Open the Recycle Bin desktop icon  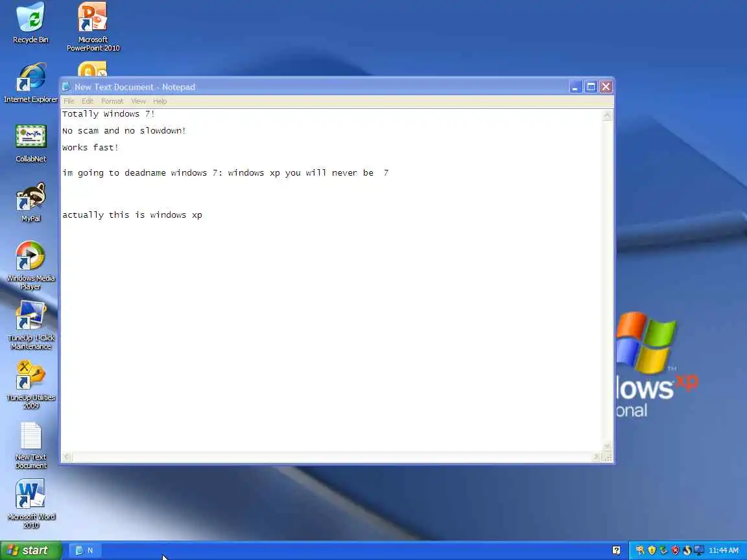pos(31,23)
